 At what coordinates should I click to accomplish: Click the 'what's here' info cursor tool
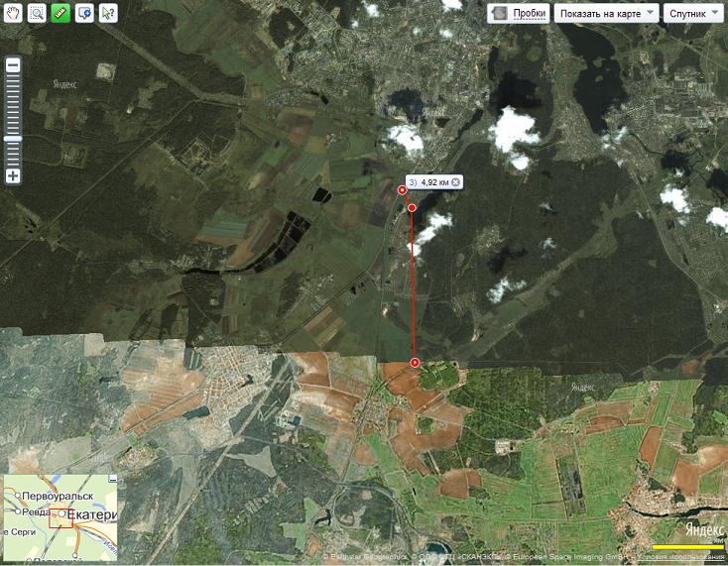click(108, 13)
